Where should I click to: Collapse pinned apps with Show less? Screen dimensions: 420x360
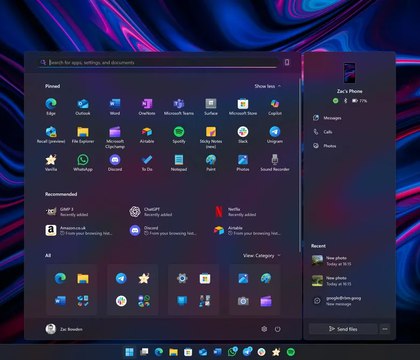coord(268,86)
